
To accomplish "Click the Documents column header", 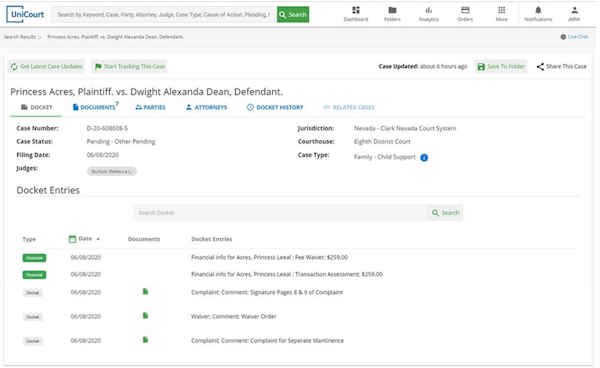I will pyautogui.click(x=144, y=239).
